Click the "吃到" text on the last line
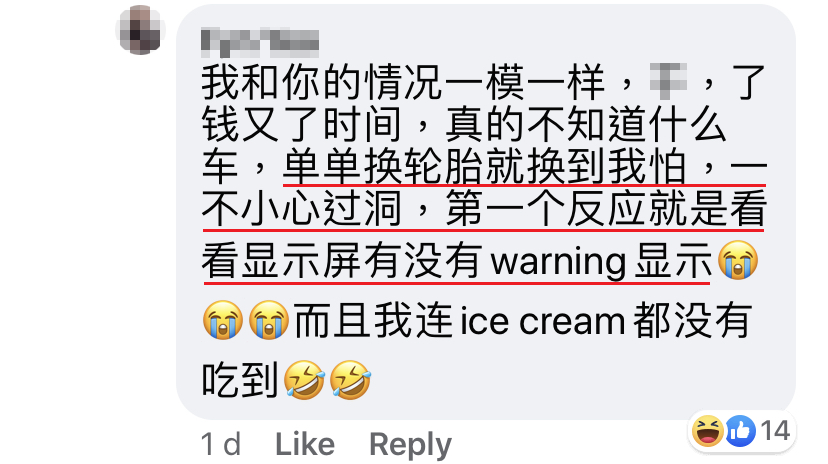Screen dimensions: 828x464 pyautogui.click(x=240, y=380)
